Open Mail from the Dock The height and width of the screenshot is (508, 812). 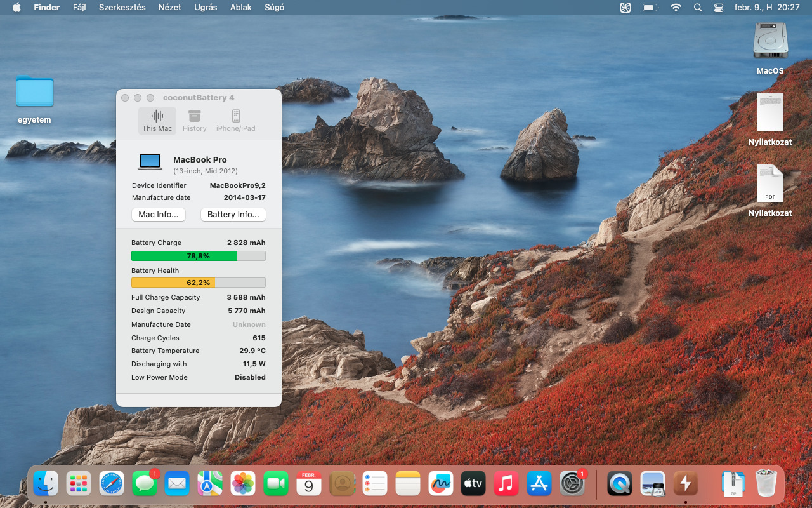click(177, 484)
